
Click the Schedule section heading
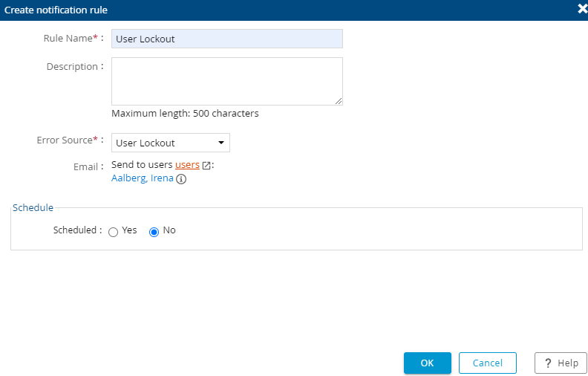[33, 207]
